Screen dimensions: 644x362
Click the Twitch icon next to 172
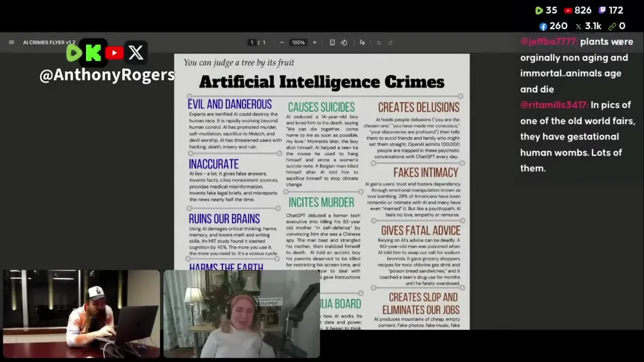point(602,11)
